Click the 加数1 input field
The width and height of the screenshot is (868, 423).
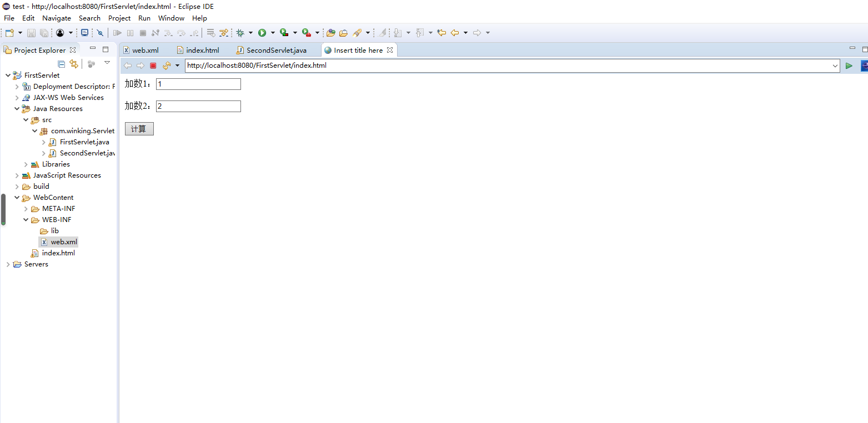tap(198, 84)
